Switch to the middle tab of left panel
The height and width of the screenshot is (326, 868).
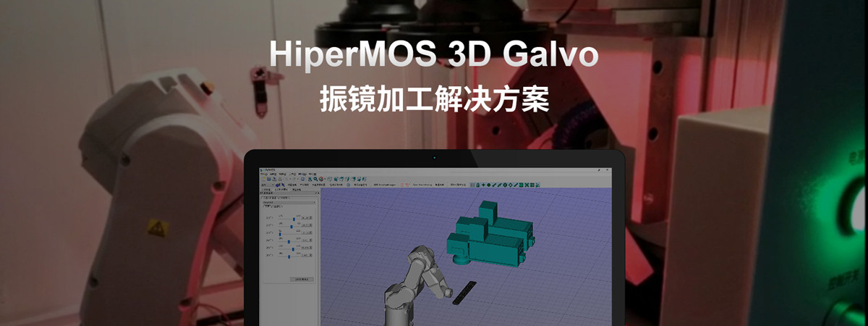tap(281, 190)
